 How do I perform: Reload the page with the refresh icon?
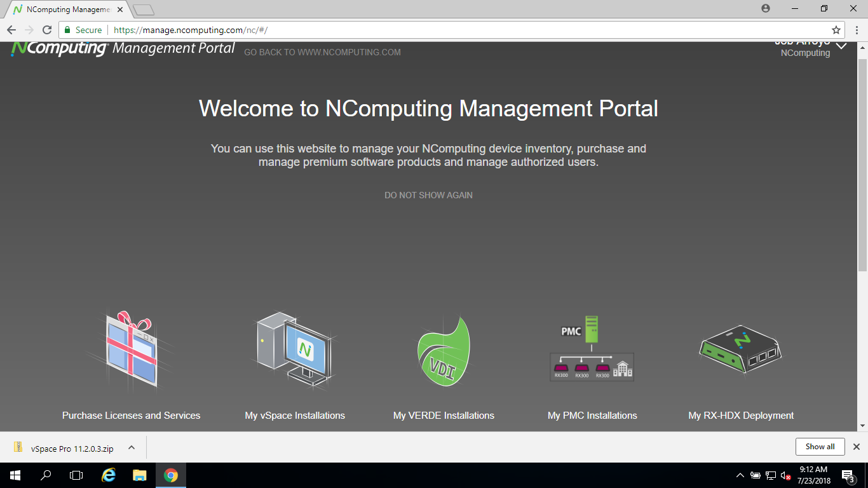[47, 30]
